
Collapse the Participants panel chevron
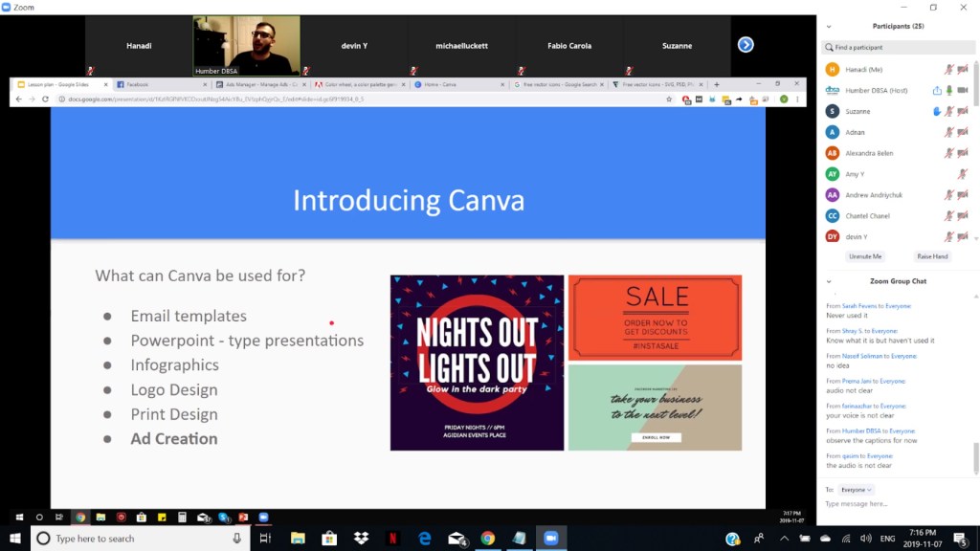(x=829, y=27)
